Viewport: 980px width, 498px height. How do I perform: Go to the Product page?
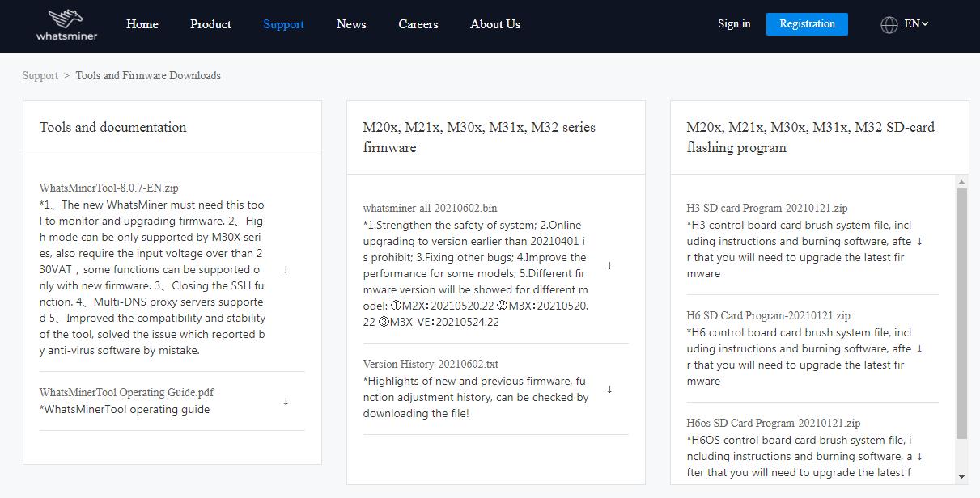[210, 24]
